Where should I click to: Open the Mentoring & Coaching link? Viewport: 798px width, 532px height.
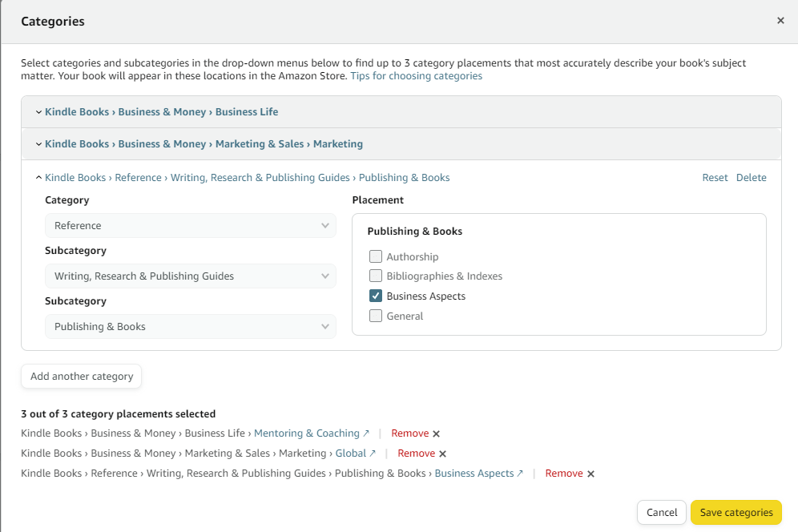306,433
